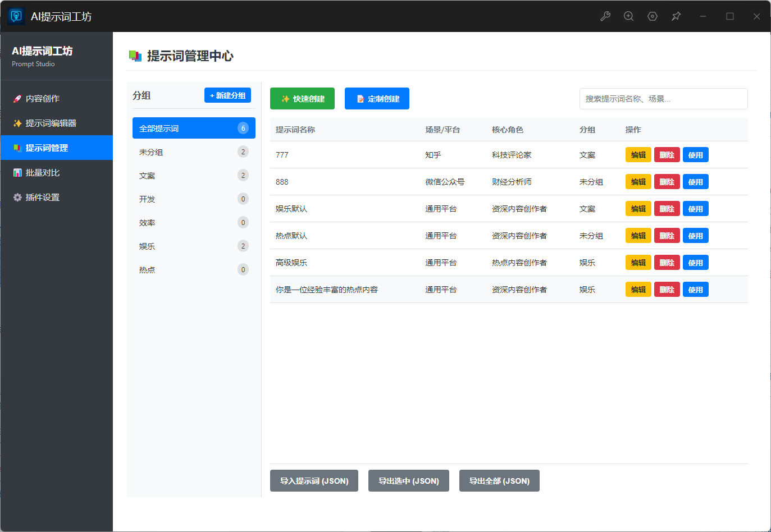The image size is (771, 532).
Task: Use the 你是一位经验丰富的热点内容 prompt
Action: (696, 290)
